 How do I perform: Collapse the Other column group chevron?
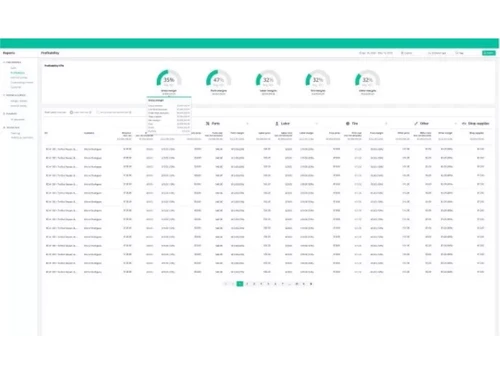pos(455,124)
